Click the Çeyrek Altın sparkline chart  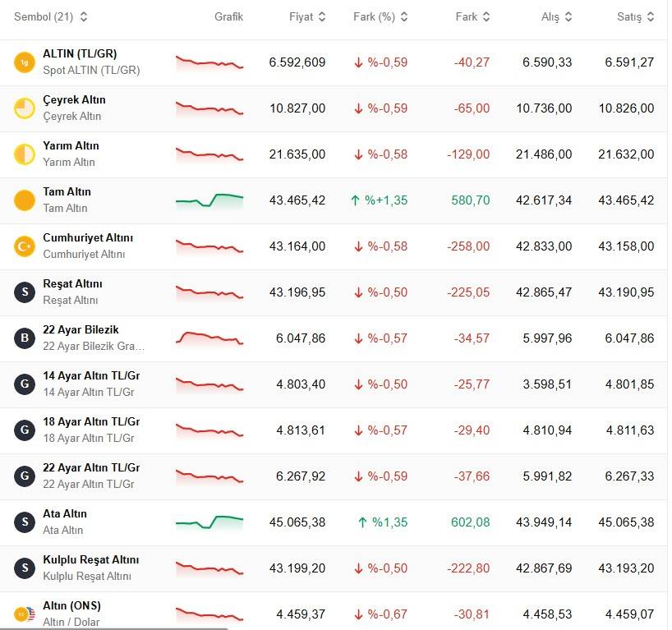click(x=209, y=108)
